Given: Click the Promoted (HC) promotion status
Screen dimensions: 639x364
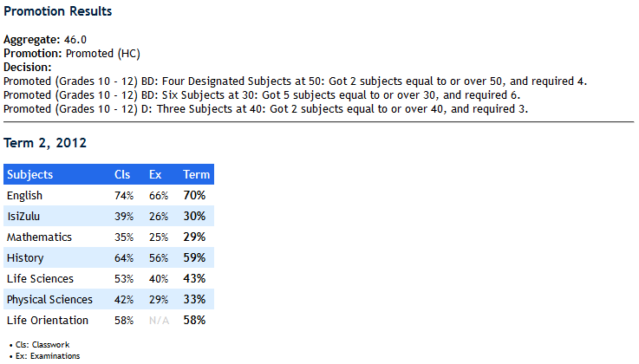Looking at the screenshot, I should (x=96, y=54).
